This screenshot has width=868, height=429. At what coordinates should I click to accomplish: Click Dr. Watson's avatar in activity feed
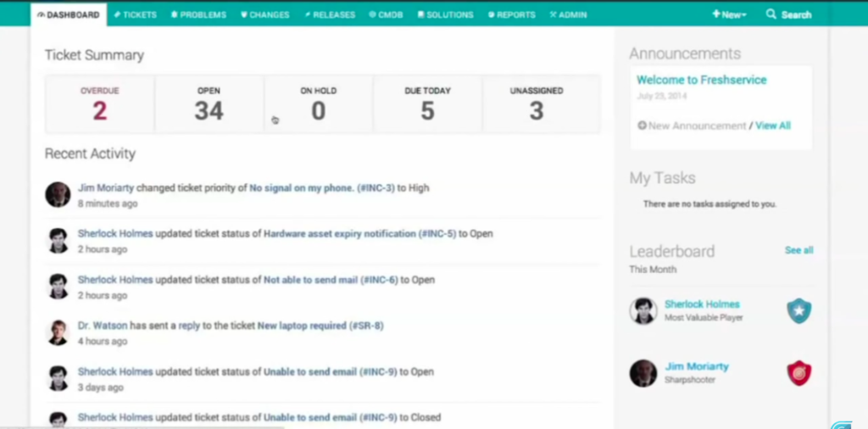58,332
